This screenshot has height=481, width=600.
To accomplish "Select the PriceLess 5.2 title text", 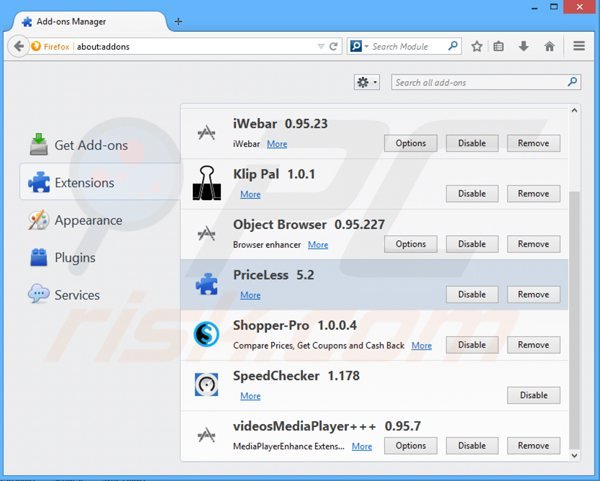I will (x=274, y=275).
